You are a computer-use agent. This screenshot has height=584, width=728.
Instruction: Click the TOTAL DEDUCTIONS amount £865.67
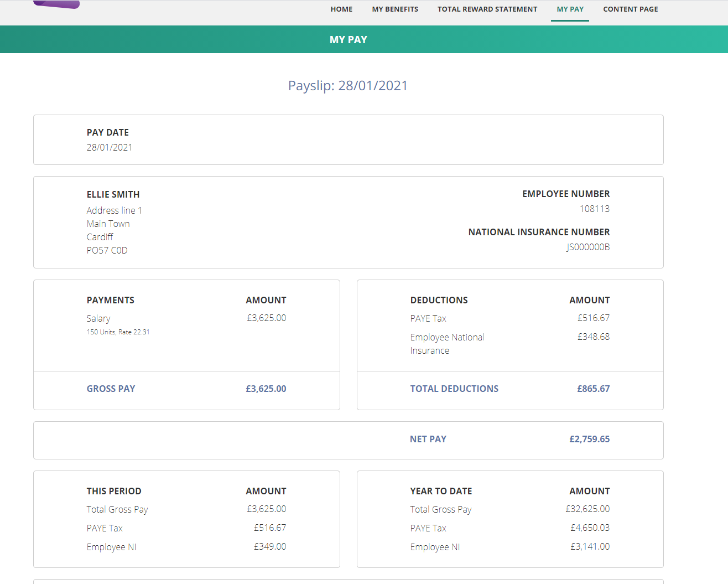coord(594,389)
